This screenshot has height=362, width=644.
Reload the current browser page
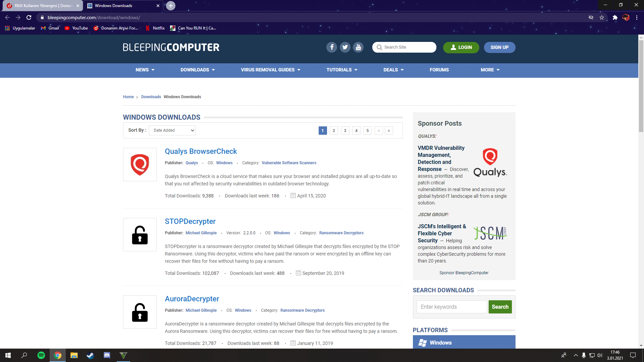coord(29,17)
